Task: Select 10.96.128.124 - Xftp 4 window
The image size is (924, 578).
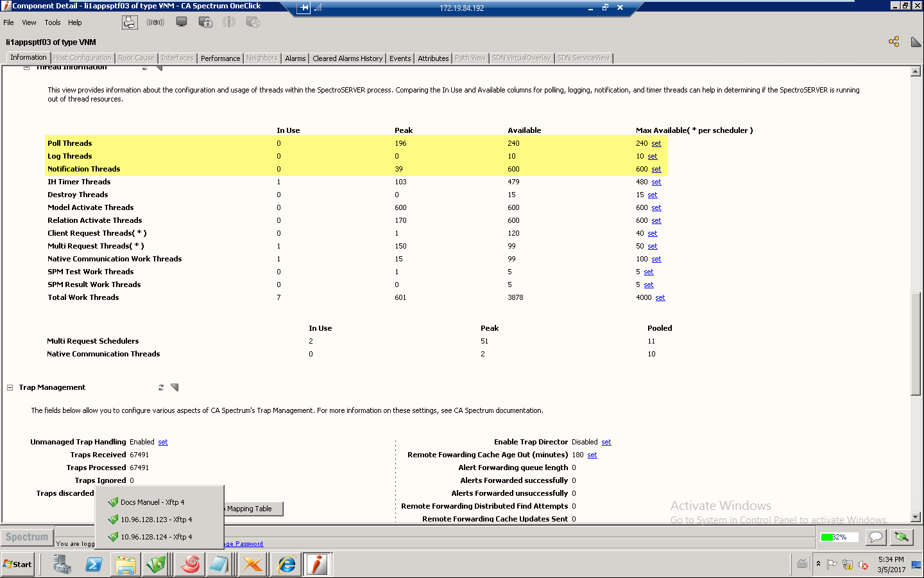Action: point(159,537)
